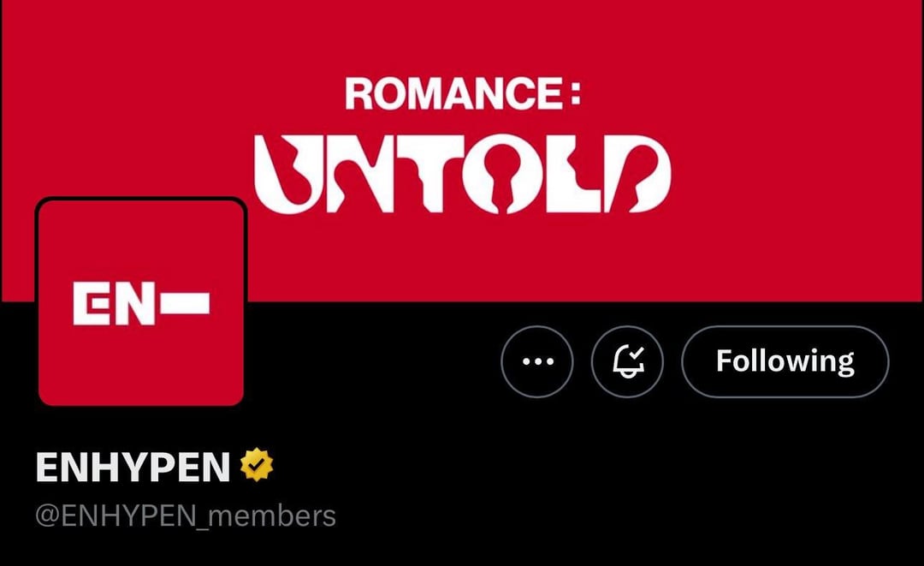The width and height of the screenshot is (924, 566).
Task: Click the Following button
Action: pyautogui.click(x=785, y=361)
